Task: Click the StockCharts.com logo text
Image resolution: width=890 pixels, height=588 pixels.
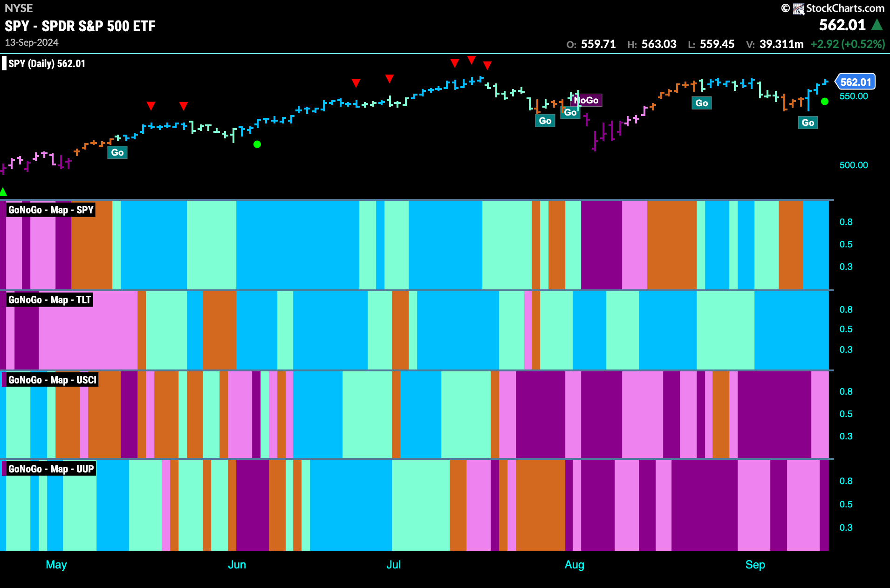Action: [845, 8]
